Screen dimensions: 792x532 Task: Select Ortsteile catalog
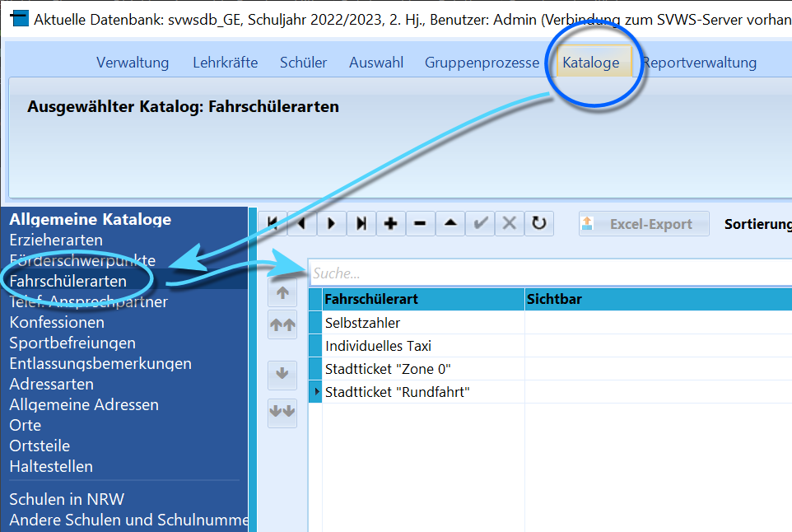click(40, 446)
